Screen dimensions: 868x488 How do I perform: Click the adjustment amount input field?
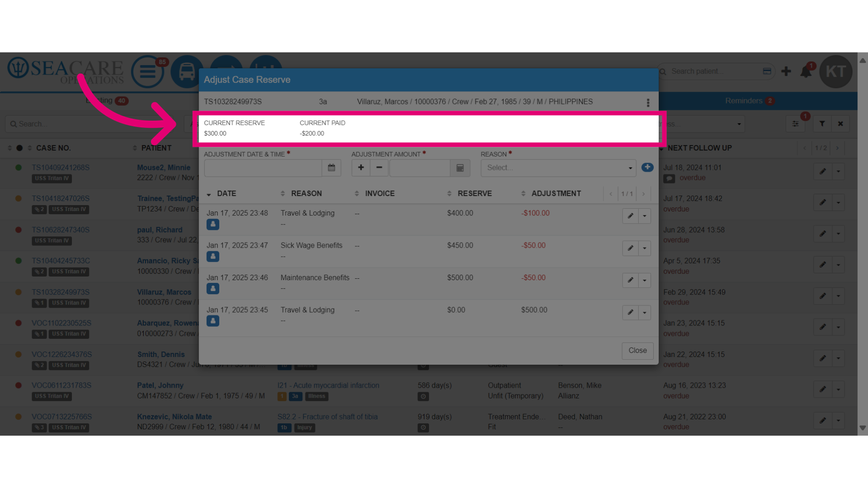420,168
